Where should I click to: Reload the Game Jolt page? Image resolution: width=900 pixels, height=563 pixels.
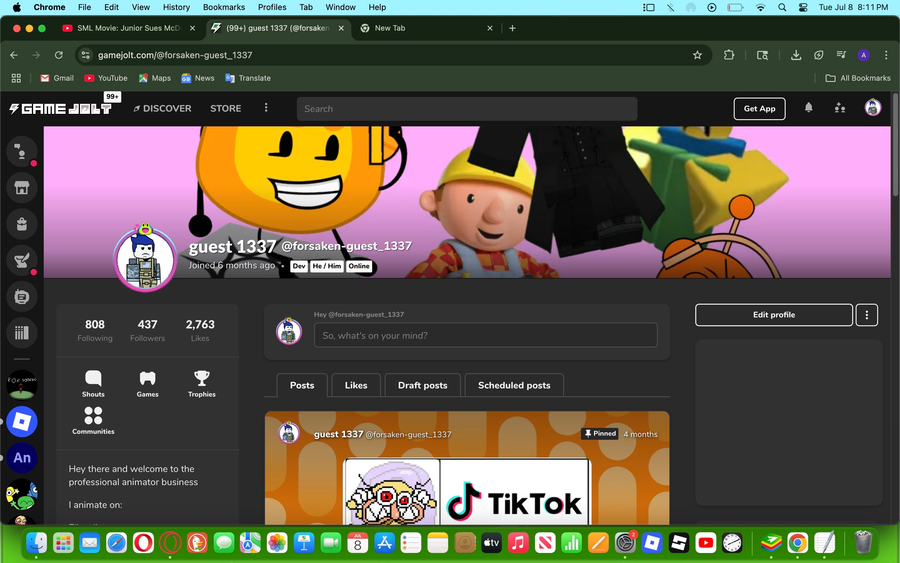point(59,55)
